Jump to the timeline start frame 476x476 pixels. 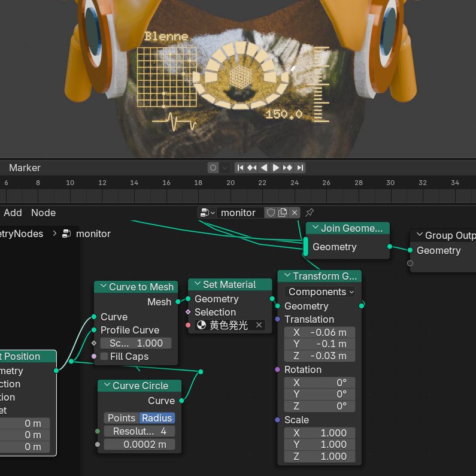coord(240,168)
